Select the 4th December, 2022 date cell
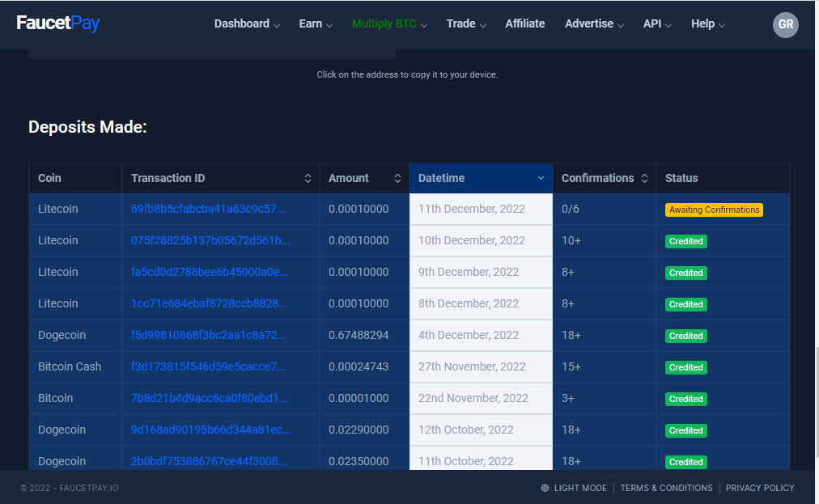This screenshot has width=819, height=504. [481, 335]
